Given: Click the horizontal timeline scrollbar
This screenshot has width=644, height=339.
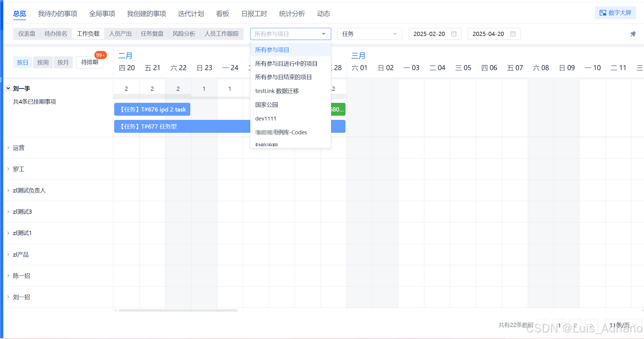Looking at the screenshot, I should pyautogui.click(x=178, y=311).
